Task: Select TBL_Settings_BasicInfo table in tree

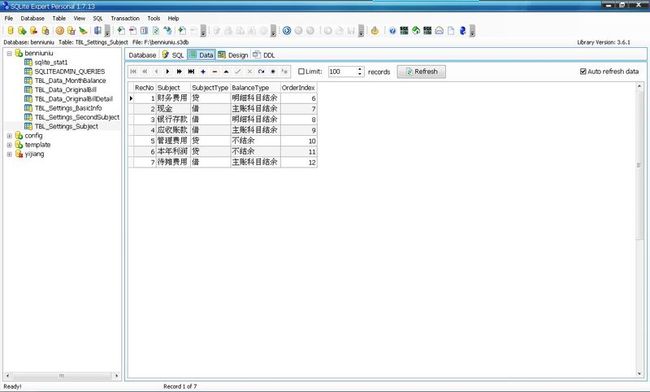Action: coord(68,108)
